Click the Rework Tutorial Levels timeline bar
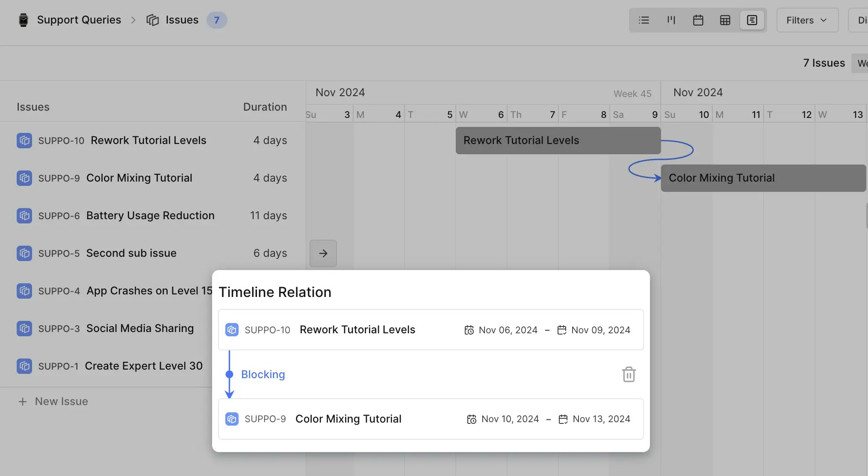 (x=558, y=141)
